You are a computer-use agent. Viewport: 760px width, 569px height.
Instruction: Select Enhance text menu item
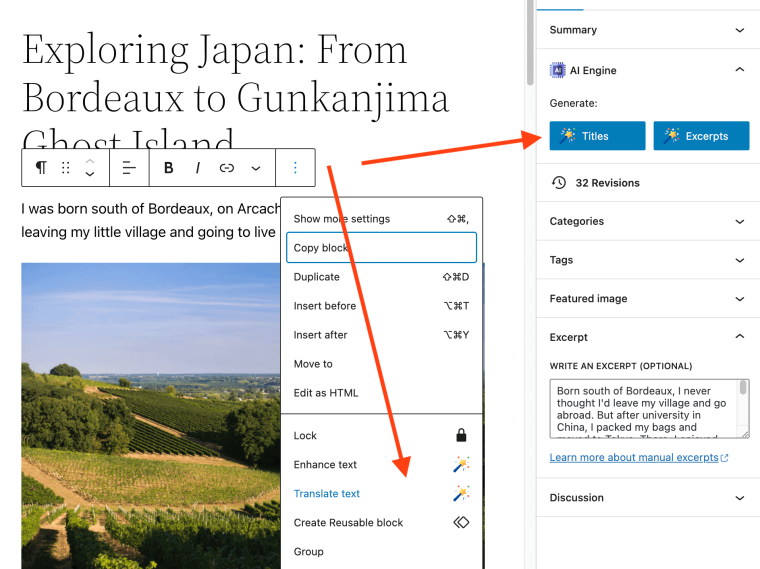[x=381, y=464]
